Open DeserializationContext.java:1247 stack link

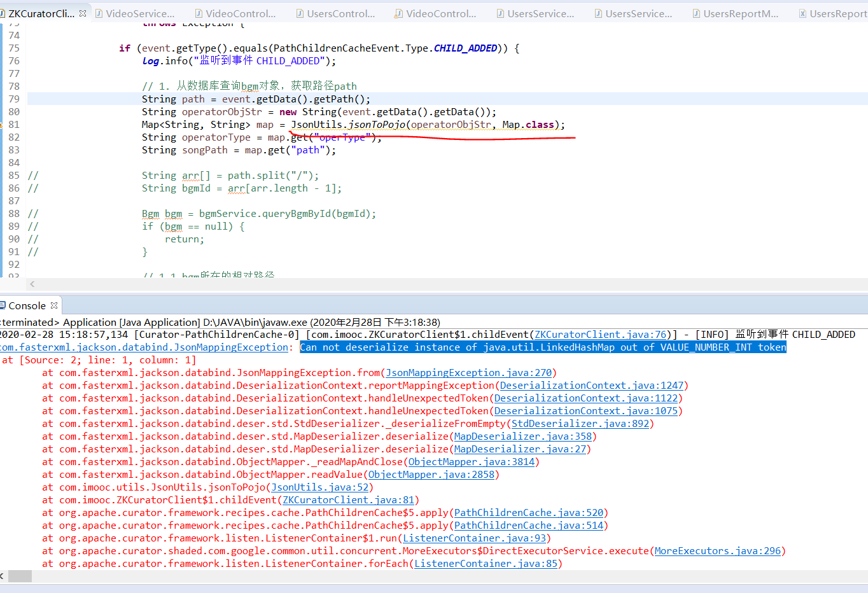592,386
